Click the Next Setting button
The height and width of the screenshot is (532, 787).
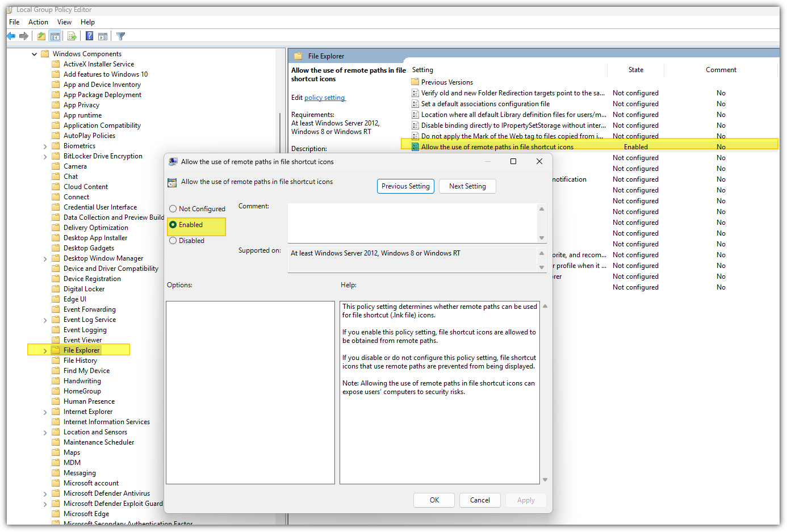[467, 186]
